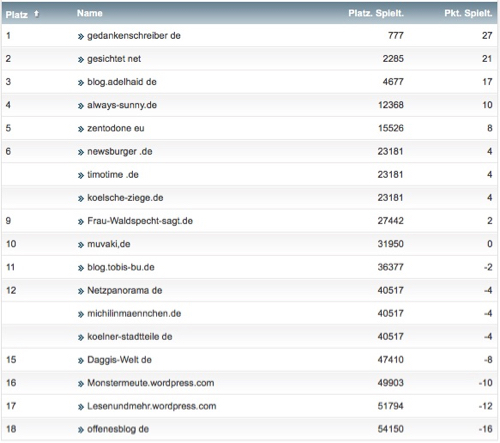Click the arrow icon before gedankenschreiber de

[x=81, y=37]
